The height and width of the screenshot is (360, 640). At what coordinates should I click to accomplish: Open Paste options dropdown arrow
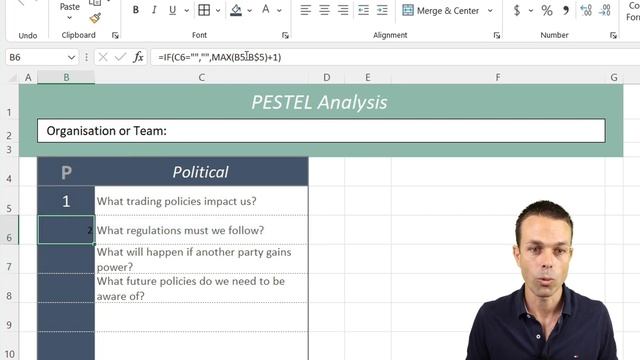pos(69,18)
